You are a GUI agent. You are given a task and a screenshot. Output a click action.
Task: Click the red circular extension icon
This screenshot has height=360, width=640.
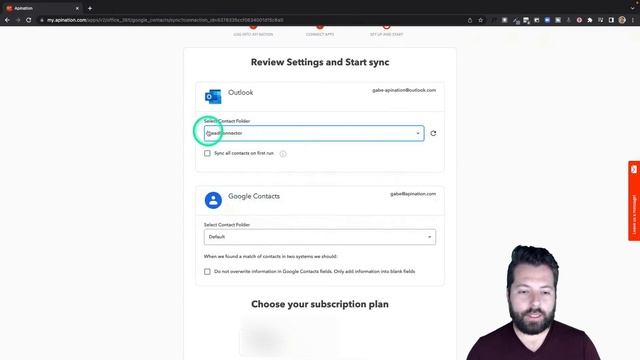(x=579, y=20)
